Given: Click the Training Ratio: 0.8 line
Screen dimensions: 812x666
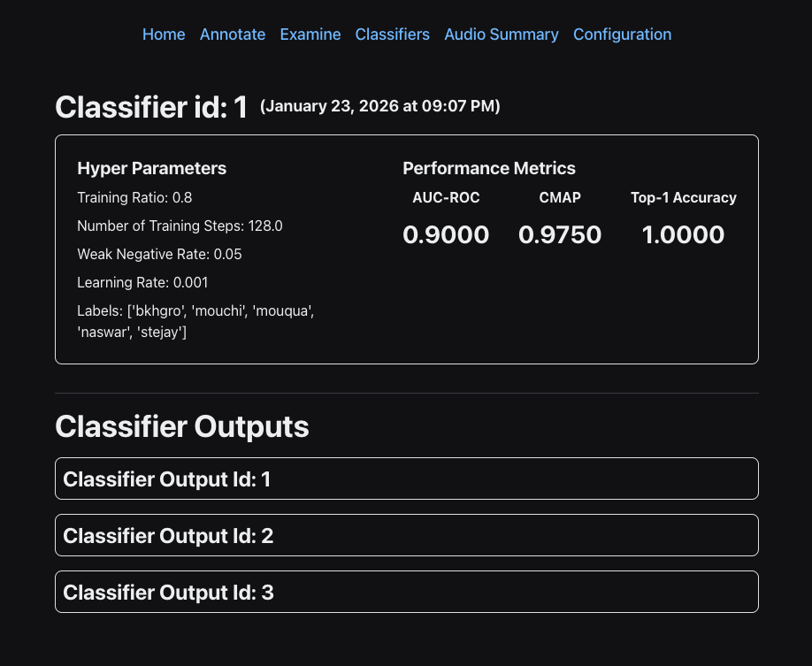Looking at the screenshot, I should pyautogui.click(x=134, y=197).
